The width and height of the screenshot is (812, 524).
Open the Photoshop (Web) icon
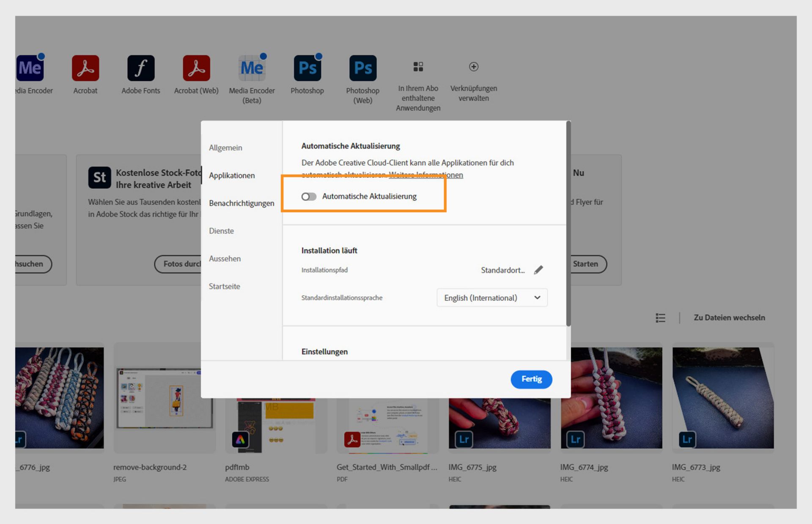pyautogui.click(x=362, y=68)
